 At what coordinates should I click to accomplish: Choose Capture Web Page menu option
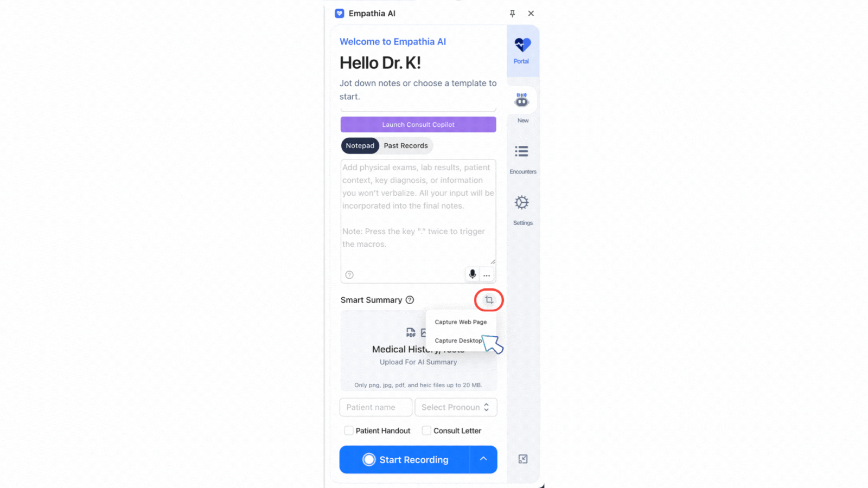point(461,322)
